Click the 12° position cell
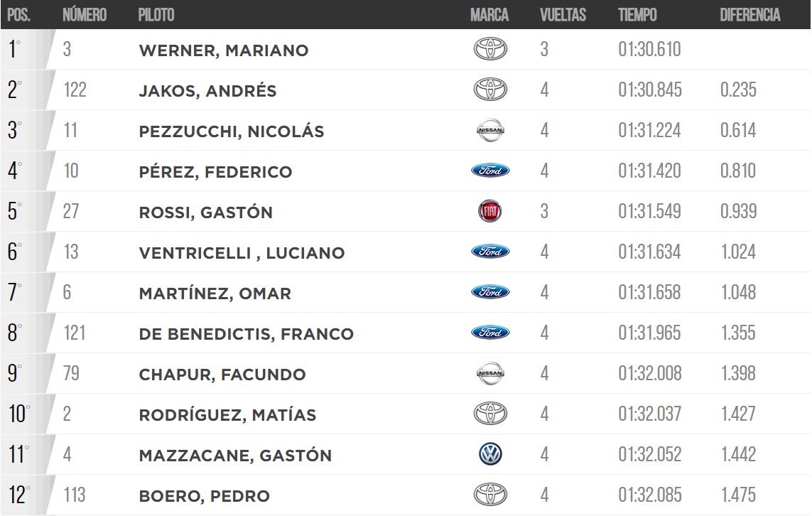The image size is (812, 516). 19,495
